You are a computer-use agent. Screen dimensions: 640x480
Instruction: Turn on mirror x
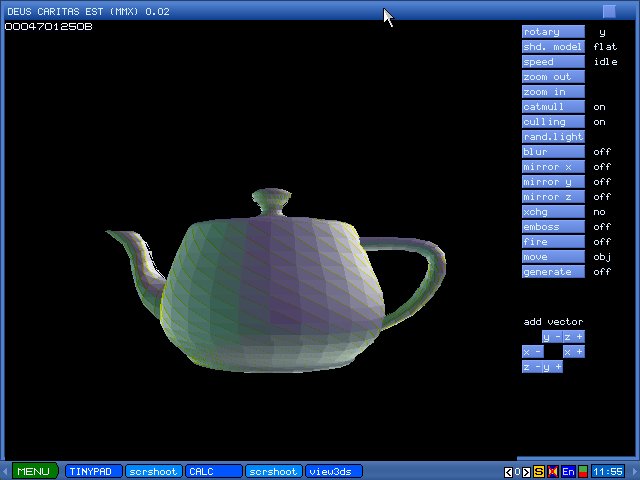click(x=553, y=167)
